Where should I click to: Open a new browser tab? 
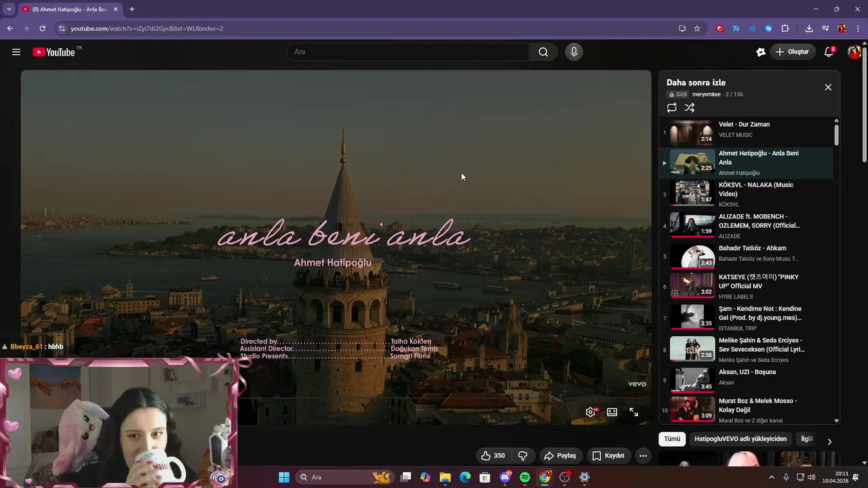pyautogui.click(x=132, y=9)
